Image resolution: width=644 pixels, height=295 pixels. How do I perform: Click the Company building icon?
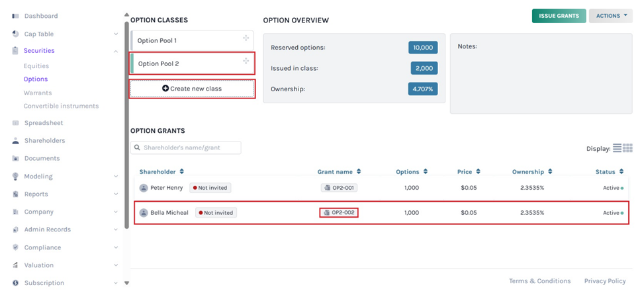[x=16, y=212]
